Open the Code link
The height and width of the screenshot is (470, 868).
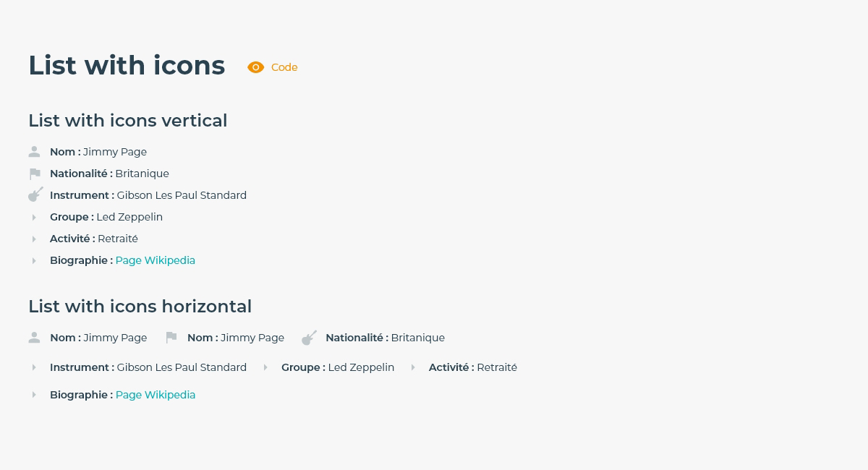[284, 67]
